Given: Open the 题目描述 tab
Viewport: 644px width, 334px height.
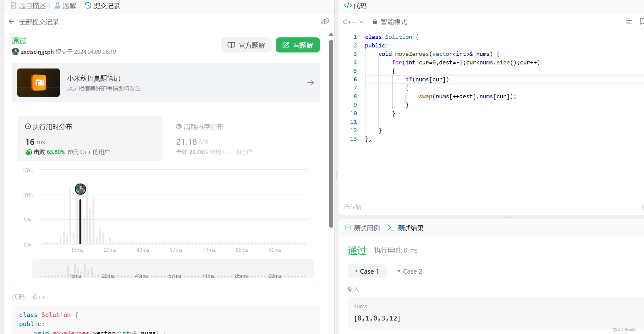Looking at the screenshot, I should click(x=28, y=6).
